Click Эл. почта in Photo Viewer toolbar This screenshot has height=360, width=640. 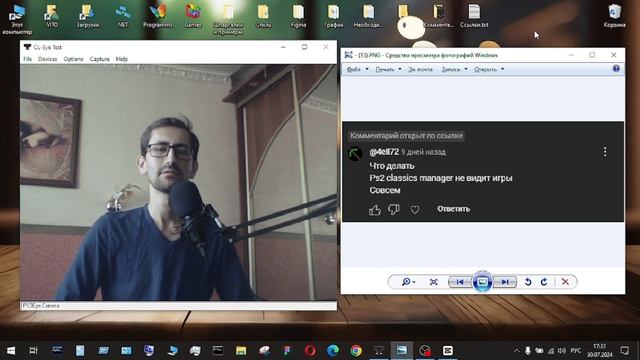pos(420,69)
